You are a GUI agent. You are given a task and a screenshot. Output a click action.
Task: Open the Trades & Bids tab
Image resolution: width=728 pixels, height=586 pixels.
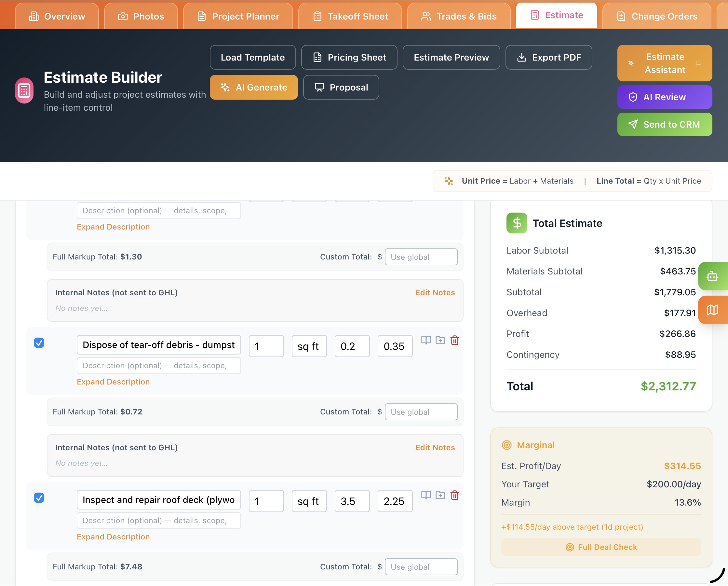[x=459, y=16]
